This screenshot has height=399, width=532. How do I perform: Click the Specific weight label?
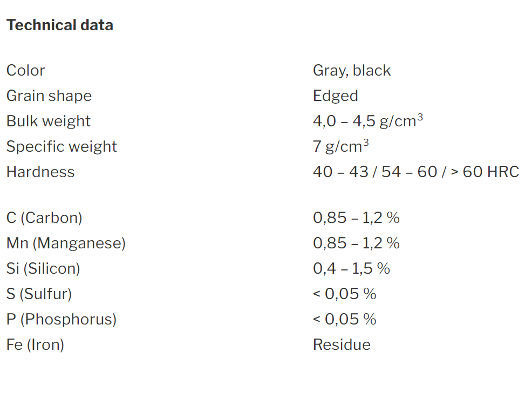point(62,147)
